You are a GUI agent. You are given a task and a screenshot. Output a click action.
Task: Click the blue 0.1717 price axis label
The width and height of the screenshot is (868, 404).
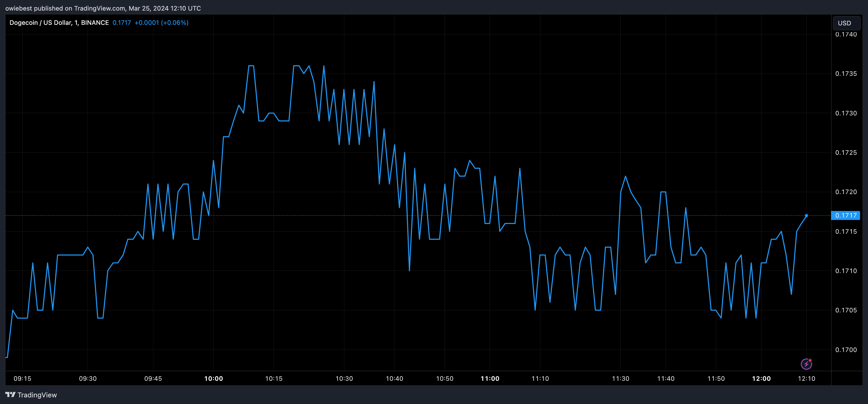pos(846,215)
